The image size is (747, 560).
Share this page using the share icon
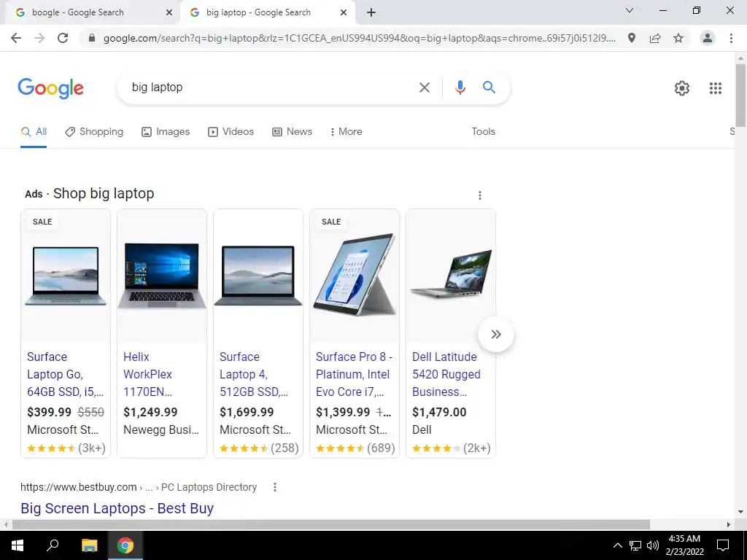655,38
